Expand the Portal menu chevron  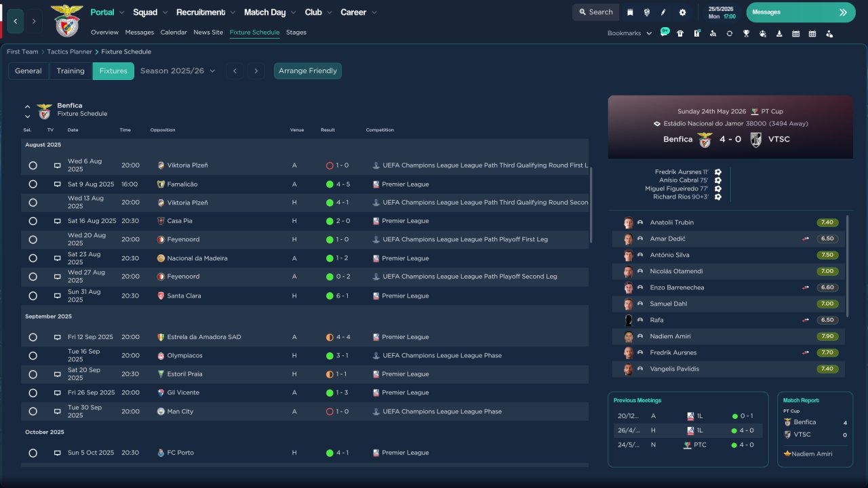[x=121, y=12]
